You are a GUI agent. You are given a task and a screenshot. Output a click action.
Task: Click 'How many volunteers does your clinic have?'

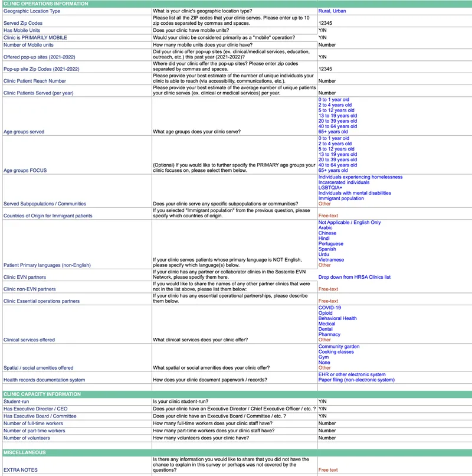click(x=201, y=438)
